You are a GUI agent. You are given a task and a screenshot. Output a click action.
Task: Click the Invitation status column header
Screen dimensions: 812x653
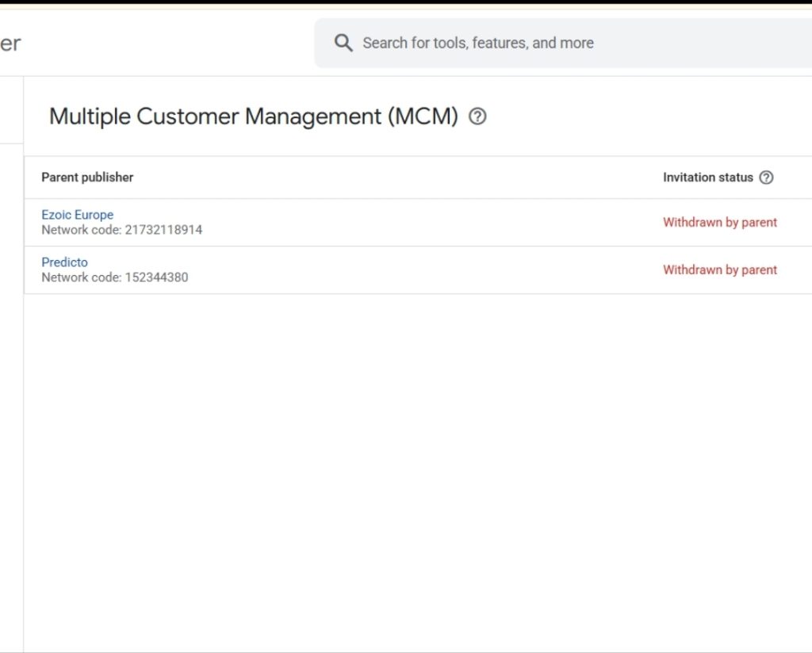tap(707, 178)
